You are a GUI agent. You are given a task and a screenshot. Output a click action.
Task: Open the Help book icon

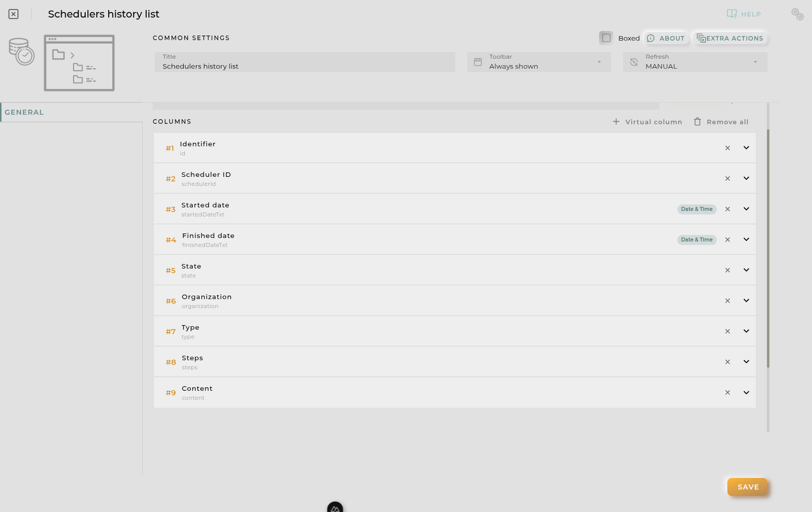click(x=732, y=14)
